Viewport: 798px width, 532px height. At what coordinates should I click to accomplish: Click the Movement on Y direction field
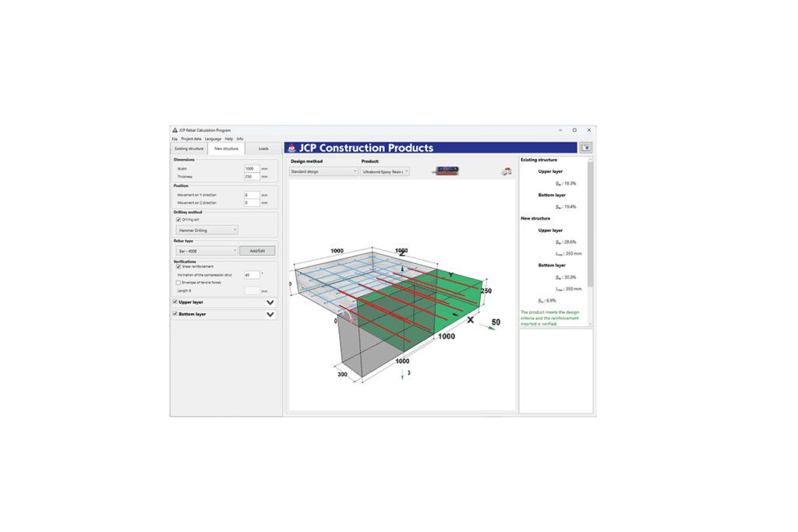[x=252, y=195]
